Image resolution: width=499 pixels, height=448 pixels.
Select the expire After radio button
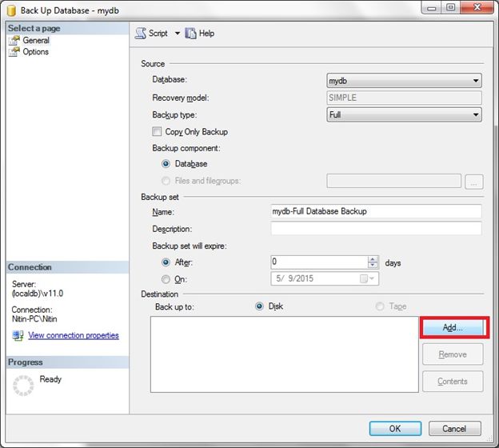(166, 262)
